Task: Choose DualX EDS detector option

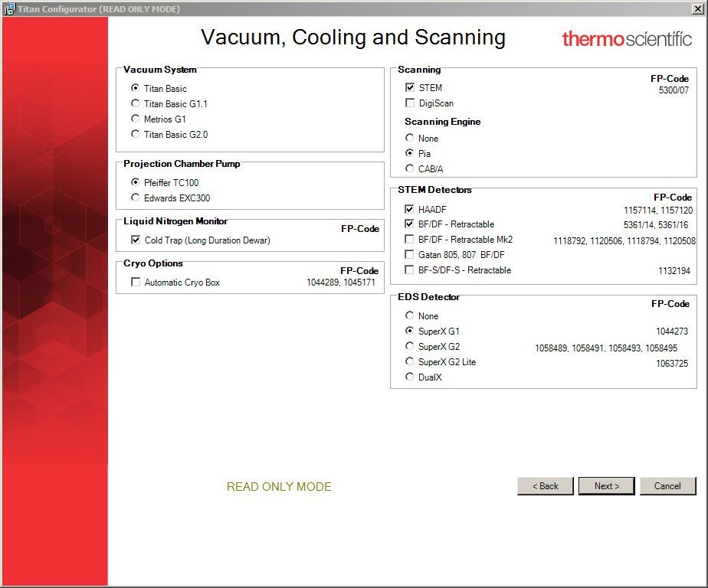Action: pyautogui.click(x=410, y=377)
